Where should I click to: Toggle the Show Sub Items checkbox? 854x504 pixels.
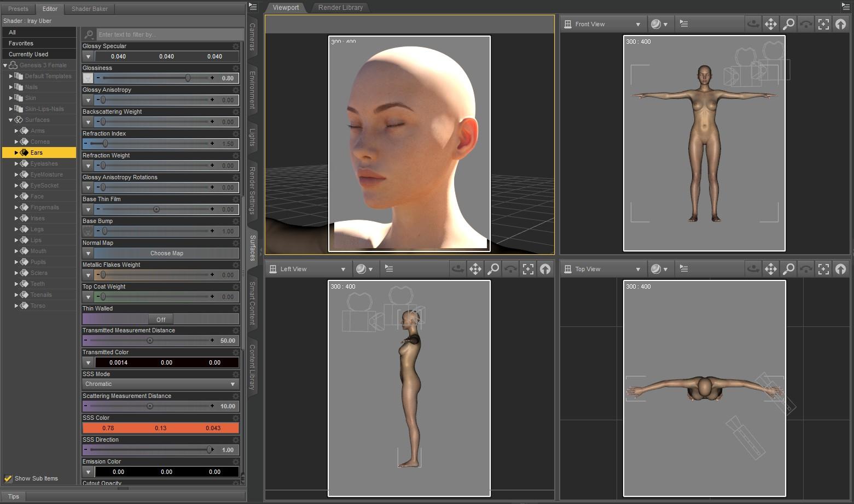pos(8,478)
